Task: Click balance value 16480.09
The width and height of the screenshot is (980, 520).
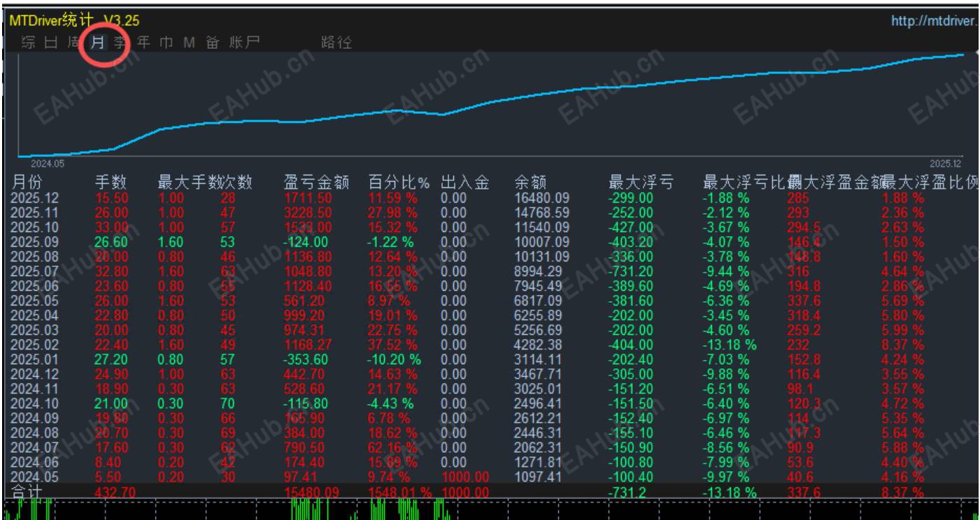Action: (541, 197)
